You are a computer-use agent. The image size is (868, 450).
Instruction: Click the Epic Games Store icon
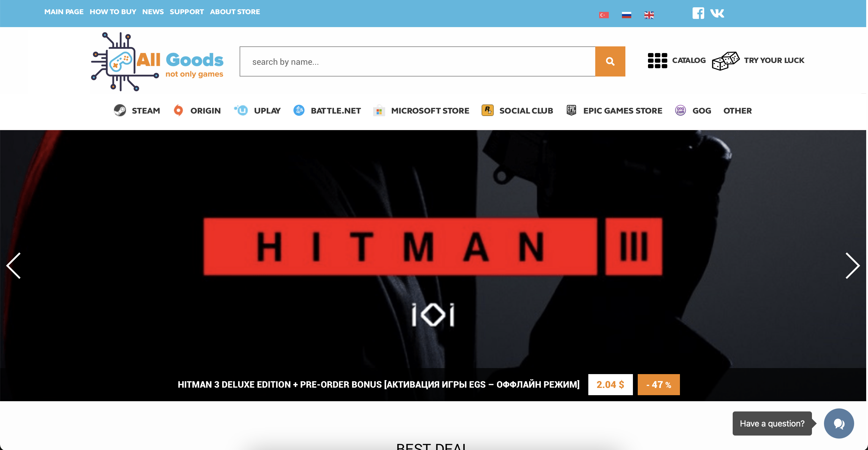(x=572, y=110)
